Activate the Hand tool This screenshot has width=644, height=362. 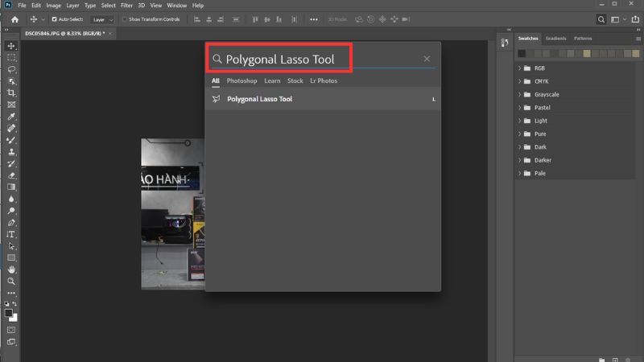click(x=11, y=269)
